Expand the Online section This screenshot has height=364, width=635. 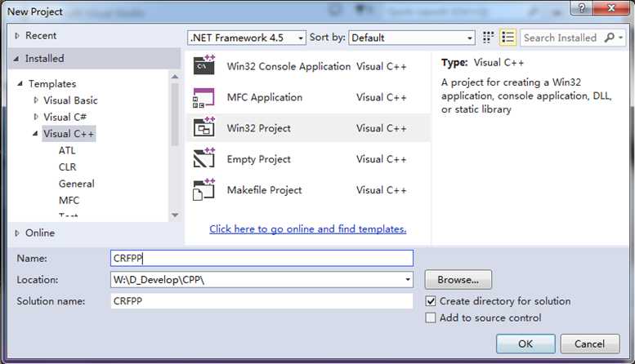pyautogui.click(x=17, y=233)
